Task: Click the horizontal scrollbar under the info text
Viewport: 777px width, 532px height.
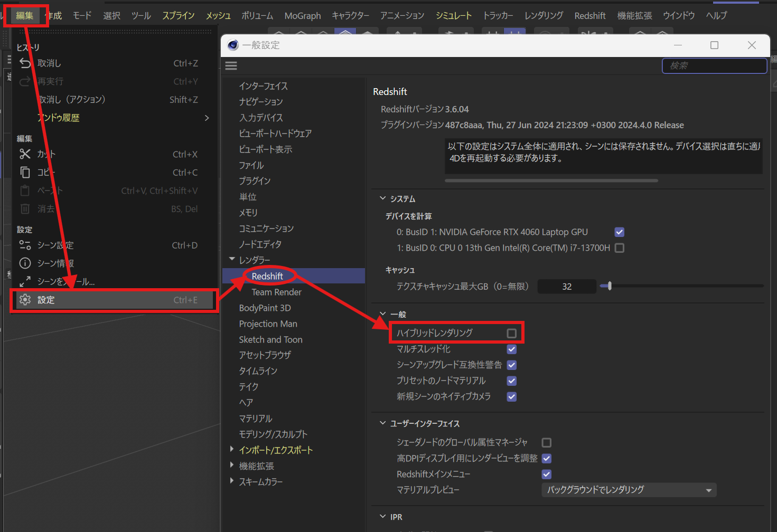Action: point(551,180)
